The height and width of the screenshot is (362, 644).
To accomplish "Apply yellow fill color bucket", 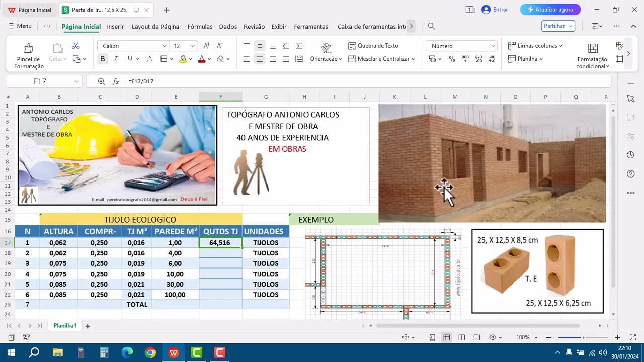I will coord(183,59).
